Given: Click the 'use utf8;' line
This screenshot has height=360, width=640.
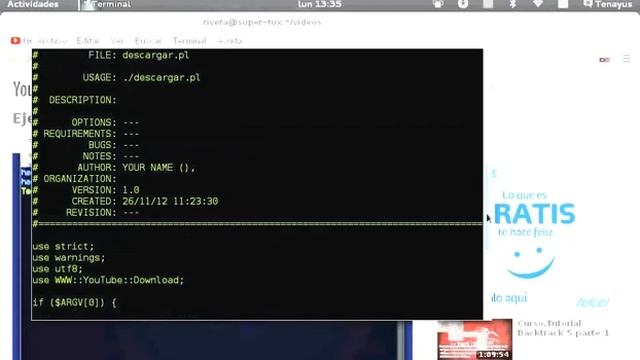Looking at the screenshot, I should (57, 269).
